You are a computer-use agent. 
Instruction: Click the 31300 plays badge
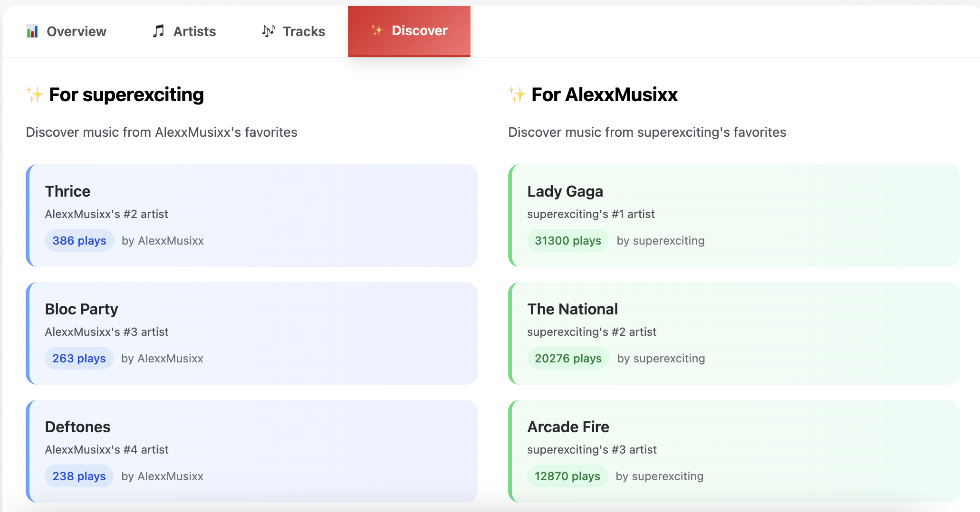568,241
